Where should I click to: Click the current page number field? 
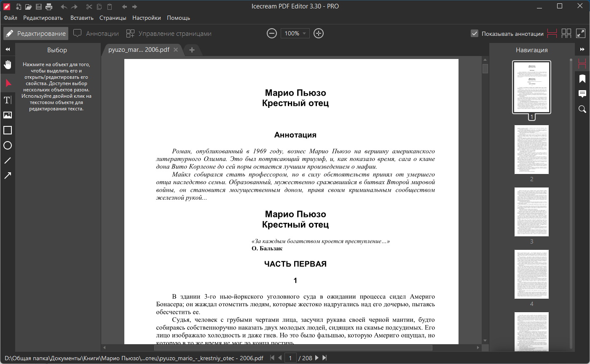click(x=290, y=358)
